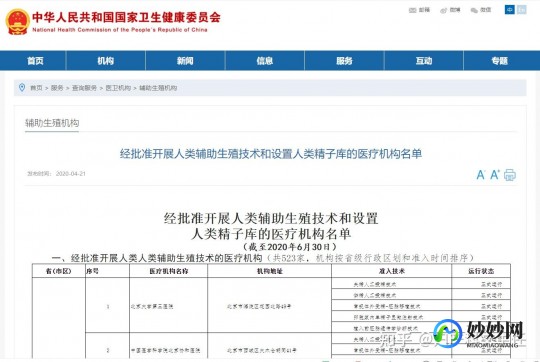Decrease font size with A- icon
The width and height of the screenshot is (540, 362).
481,175
